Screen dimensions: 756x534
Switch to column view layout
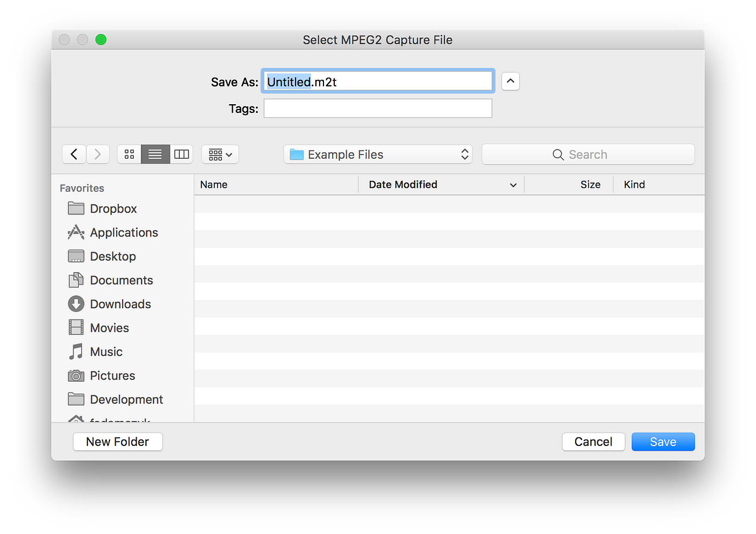(x=181, y=154)
